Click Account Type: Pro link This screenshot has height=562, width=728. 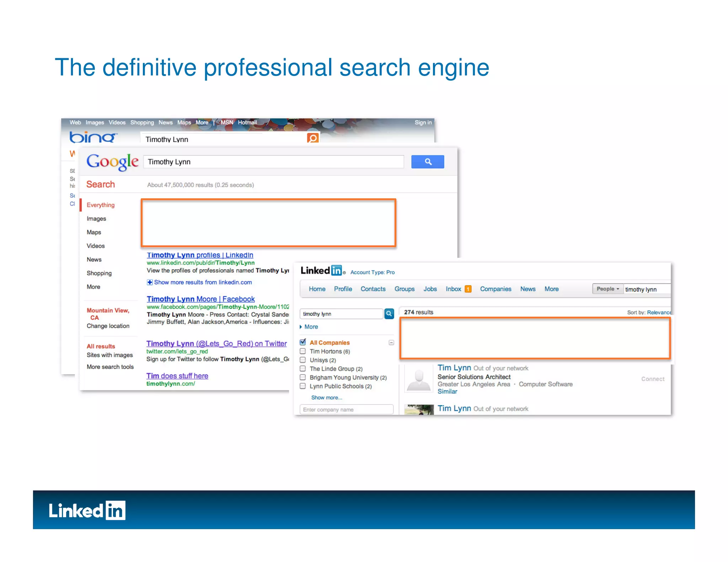pyautogui.click(x=373, y=272)
